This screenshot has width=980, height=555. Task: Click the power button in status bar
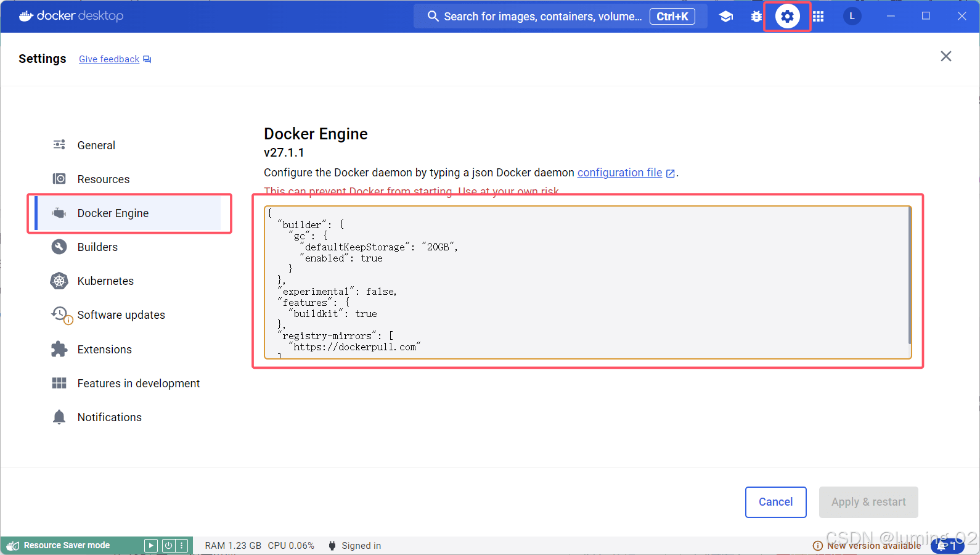168,546
